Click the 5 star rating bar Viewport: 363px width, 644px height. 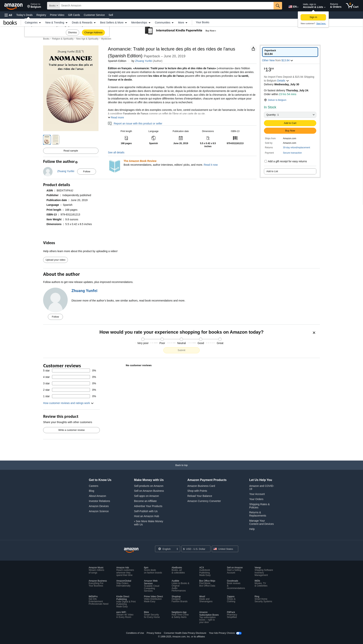pyautogui.click(x=71, y=371)
